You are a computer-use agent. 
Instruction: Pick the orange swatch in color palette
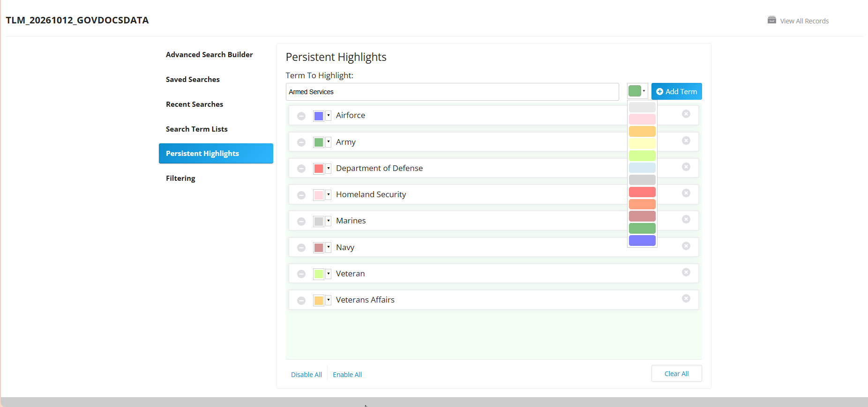(x=642, y=131)
